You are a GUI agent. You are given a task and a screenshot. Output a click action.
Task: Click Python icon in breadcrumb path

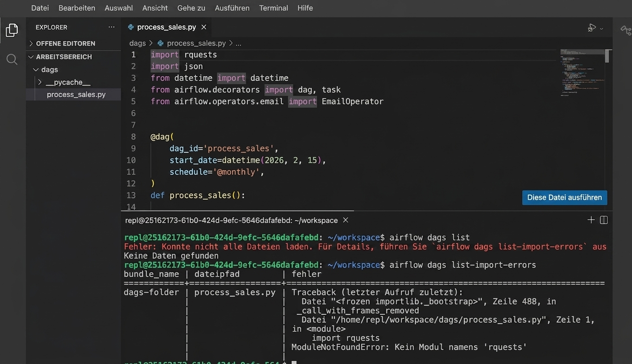click(161, 43)
